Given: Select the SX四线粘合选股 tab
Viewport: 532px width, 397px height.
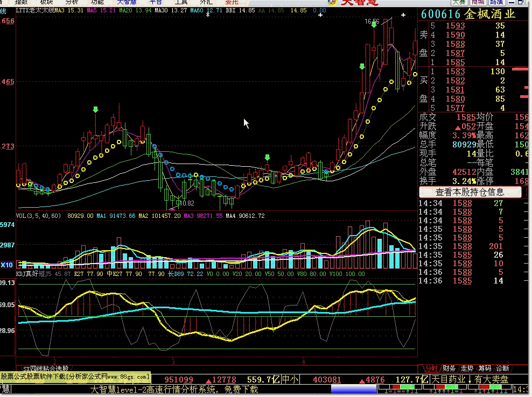Looking at the screenshot, I should tap(46, 368).
